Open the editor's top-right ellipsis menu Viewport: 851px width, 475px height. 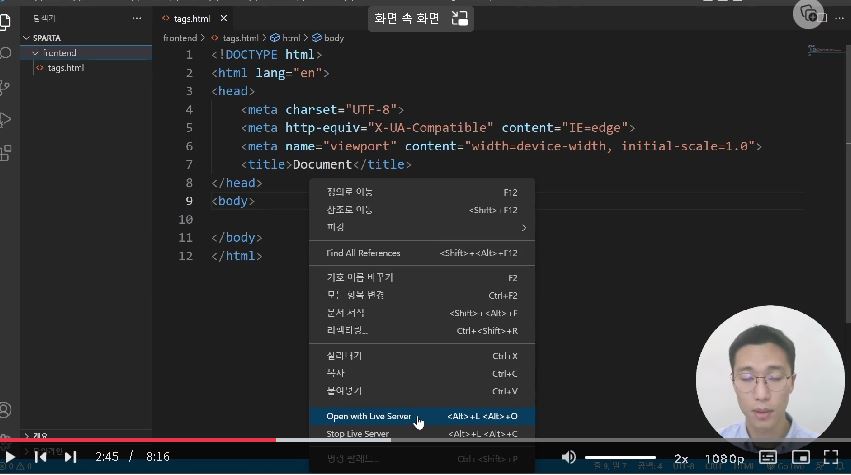[x=840, y=18]
